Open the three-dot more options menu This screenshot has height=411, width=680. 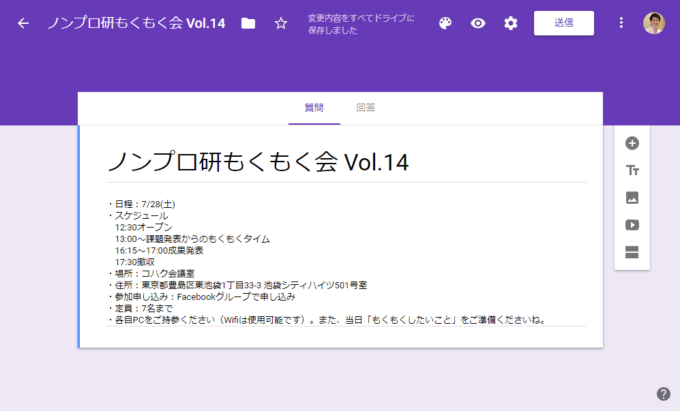621,23
